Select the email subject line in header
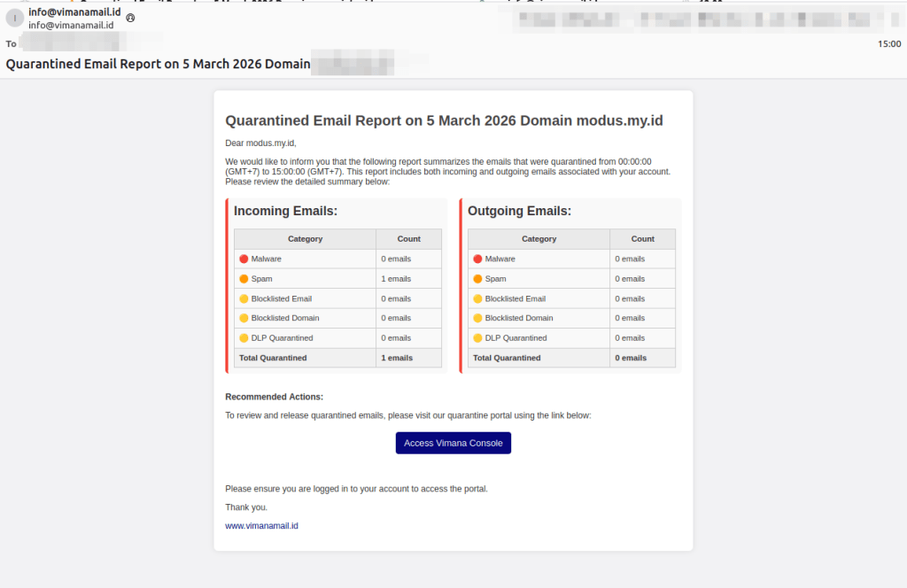The width and height of the screenshot is (907, 588). point(158,64)
